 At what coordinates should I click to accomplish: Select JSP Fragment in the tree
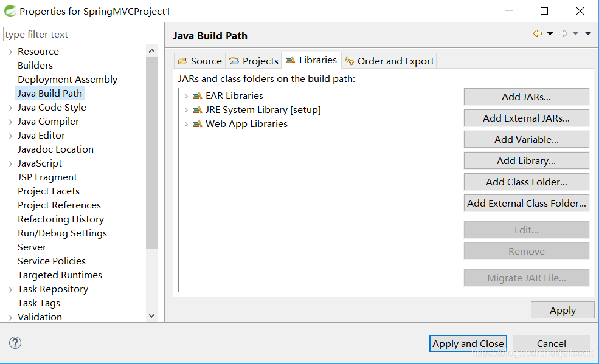click(47, 177)
